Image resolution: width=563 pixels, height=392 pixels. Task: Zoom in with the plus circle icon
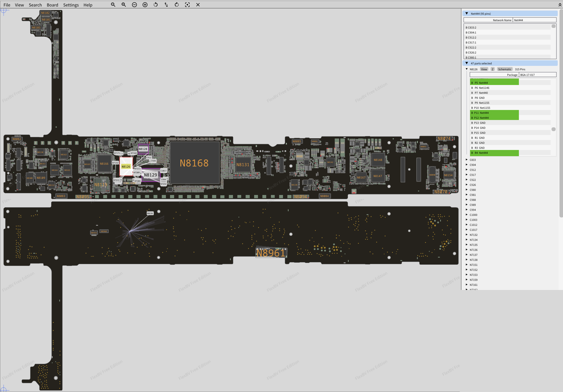[x=145, y=5]
